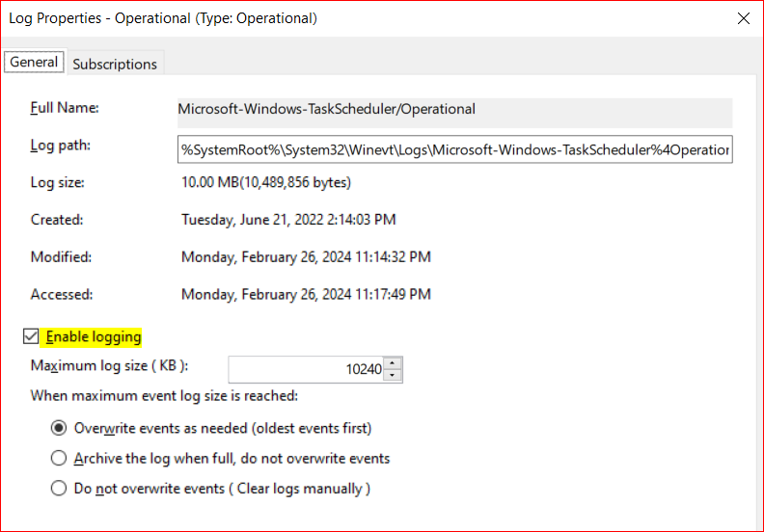This screenshot has width=764, height=532.
Task: Click the Full Name value Microsoft-Windows-TaskScheduler/Operational
Action: pyautogui.click(x=326, y=109)
